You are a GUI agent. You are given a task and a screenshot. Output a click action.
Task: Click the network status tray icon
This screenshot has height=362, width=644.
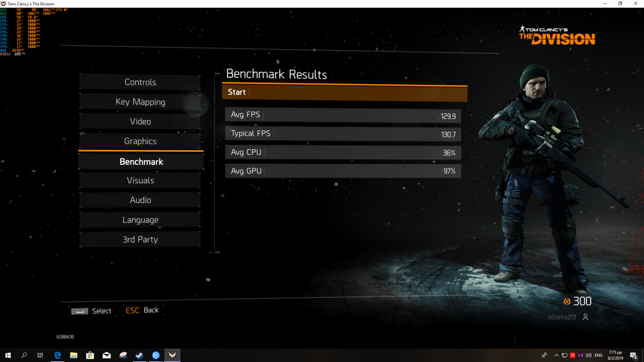565,355
